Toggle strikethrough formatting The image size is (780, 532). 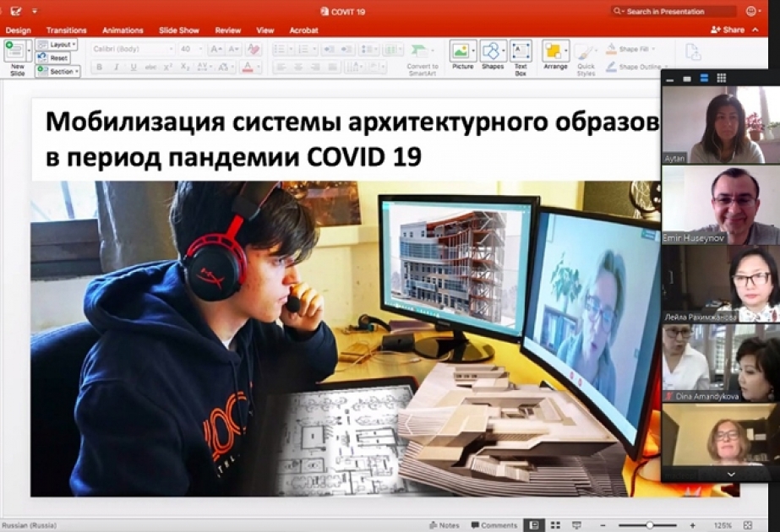click(x=150, y=67)
